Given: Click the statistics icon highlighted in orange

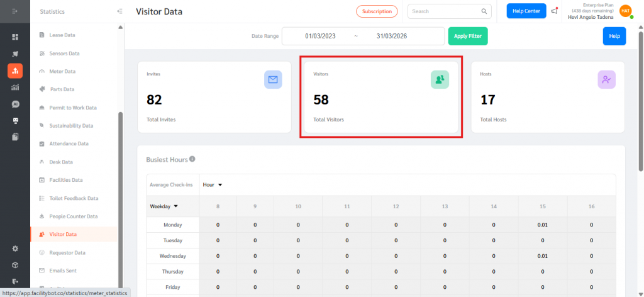Looking at the screenshot, I should click(15, 70).
